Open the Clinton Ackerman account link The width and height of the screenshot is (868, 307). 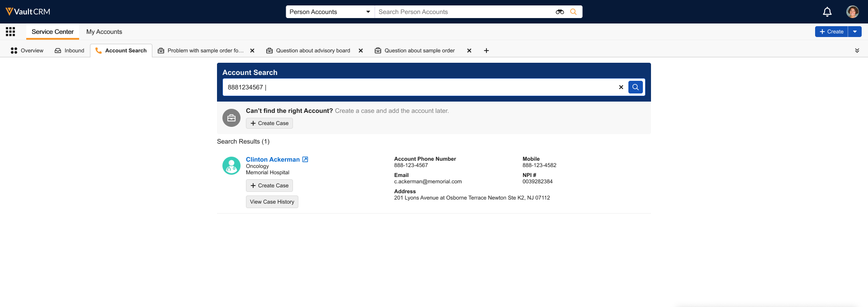[x=273, y=159]
